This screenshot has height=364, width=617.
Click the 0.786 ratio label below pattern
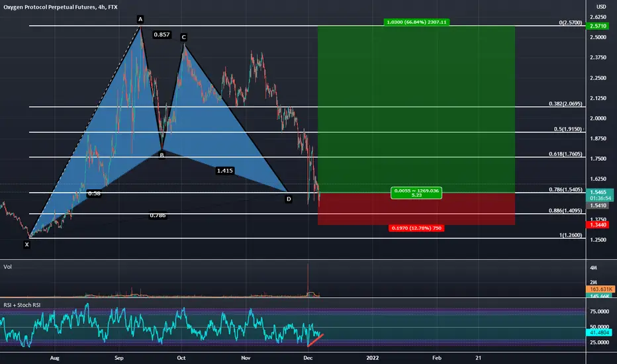tap(158, 215)
